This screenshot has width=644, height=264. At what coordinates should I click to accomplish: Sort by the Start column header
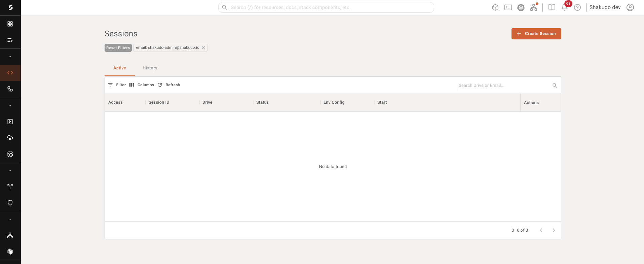click(x=382, y=102)
